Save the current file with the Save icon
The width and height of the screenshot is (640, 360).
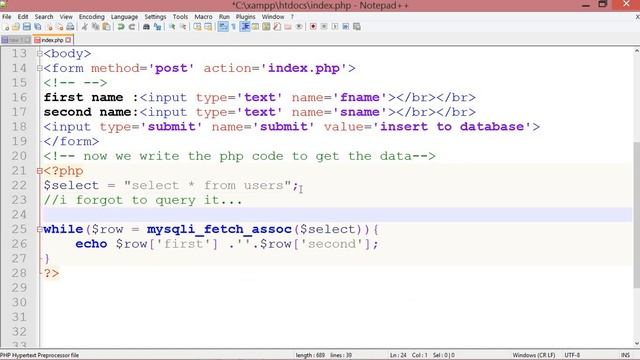pos(27,27)
